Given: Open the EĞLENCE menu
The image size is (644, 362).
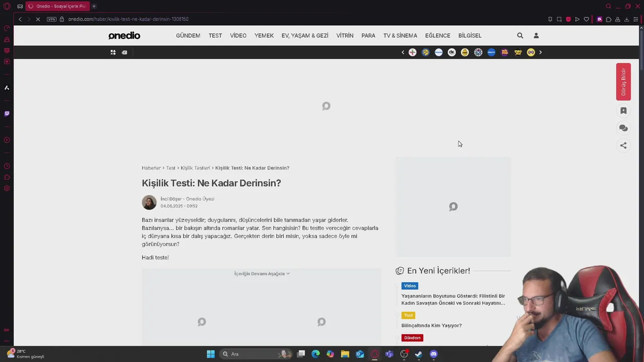Looking at the screenshot, I should pos(438,36).
